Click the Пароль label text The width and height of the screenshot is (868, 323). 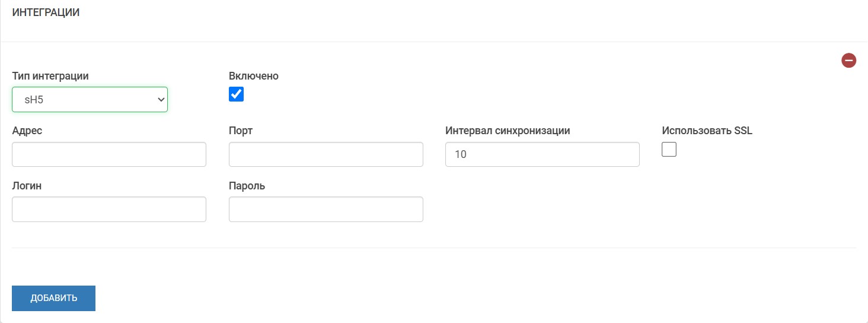click(247, 186)
